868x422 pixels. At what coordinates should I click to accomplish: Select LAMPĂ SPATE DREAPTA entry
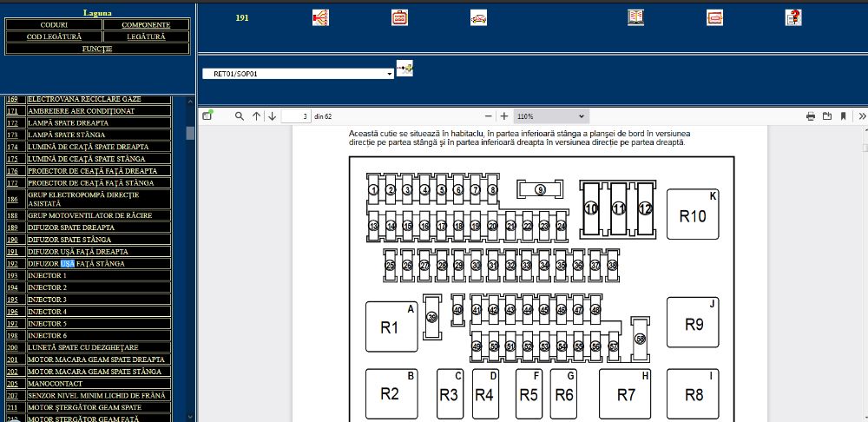[99, 123]
